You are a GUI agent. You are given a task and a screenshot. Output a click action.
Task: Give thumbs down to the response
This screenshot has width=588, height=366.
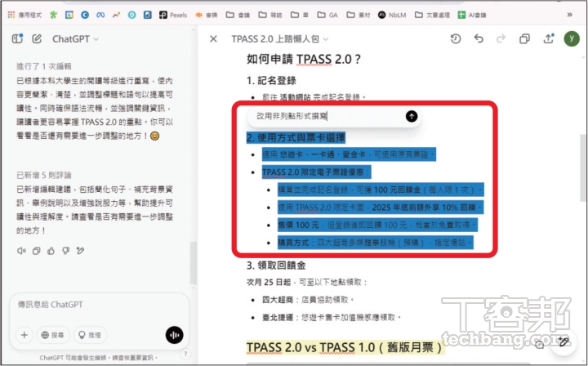(65, 251)
